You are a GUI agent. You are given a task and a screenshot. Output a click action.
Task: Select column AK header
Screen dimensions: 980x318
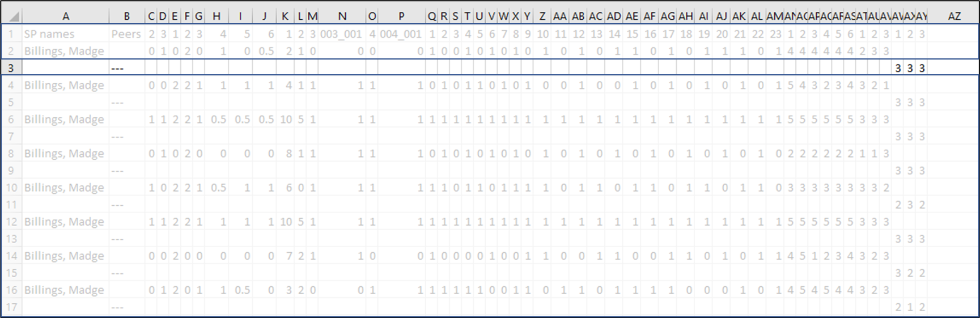click(739, 16)
